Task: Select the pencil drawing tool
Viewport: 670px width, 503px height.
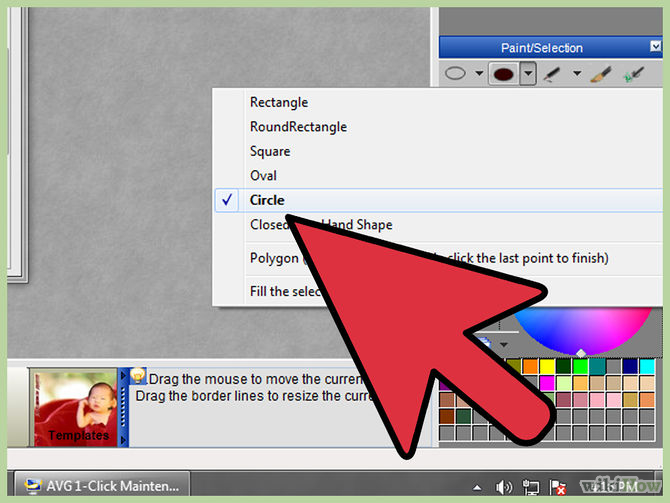Action: point(552,74)
